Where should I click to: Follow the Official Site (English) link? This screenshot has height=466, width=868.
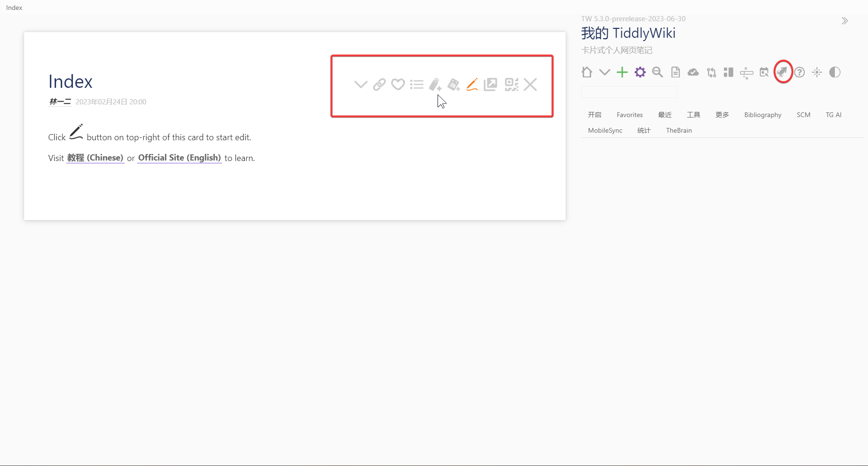(180, 158)
